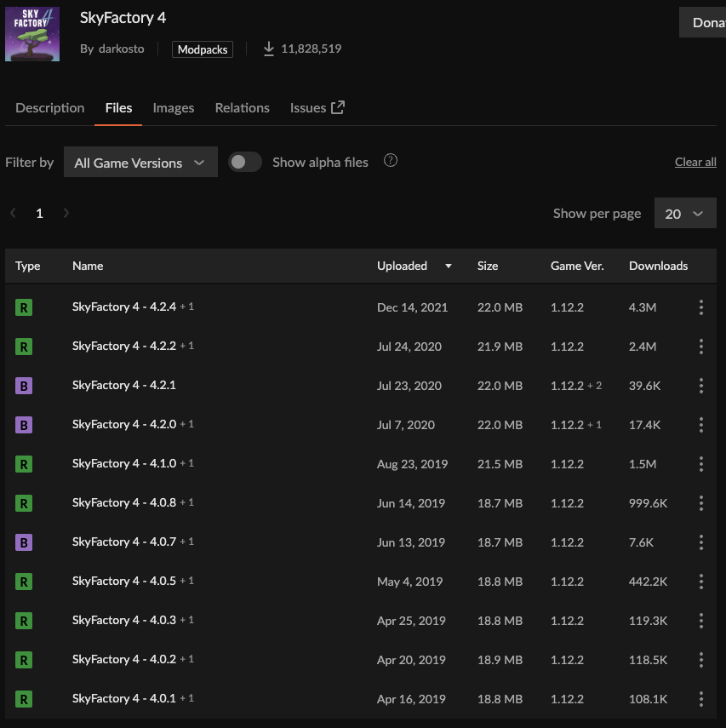Open the kebab menu for SkyFactory 4 - 4.0.1
Image resolution: width=726 pixels, height=728 pixels.
pos(701,699)
